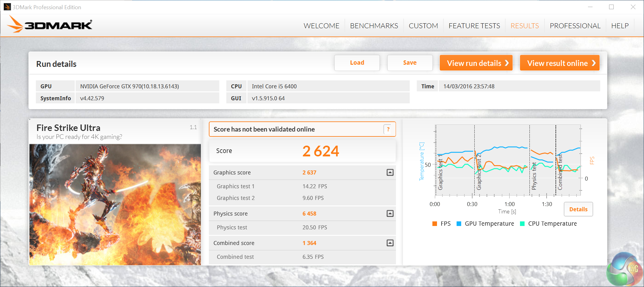This screenshot has width=644, height=287.
Task: Open the Welcome tab
Action: coord(321,26)
